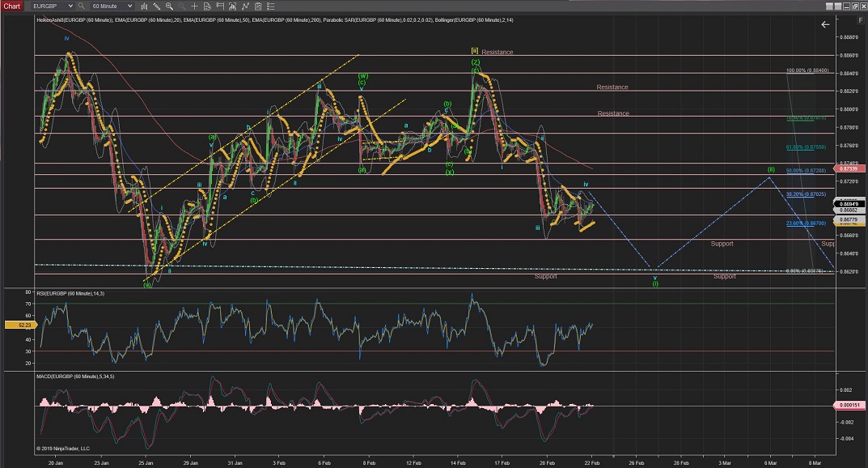Image resolution: width=868 pixels, height=468 pixels.
Task: Select the crosshair cursor icon
Action: click(194, 6)
